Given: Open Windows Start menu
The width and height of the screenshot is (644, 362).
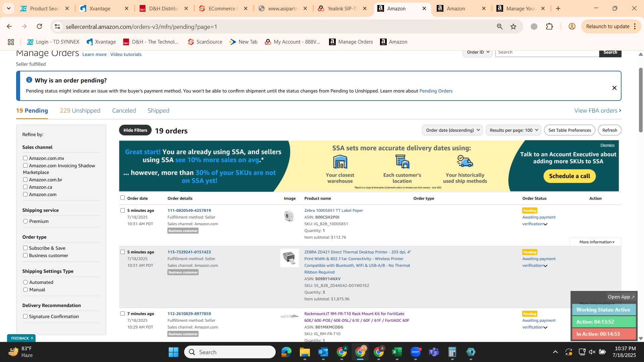Looking at the screenshot, I should click(x=173, y=352).
